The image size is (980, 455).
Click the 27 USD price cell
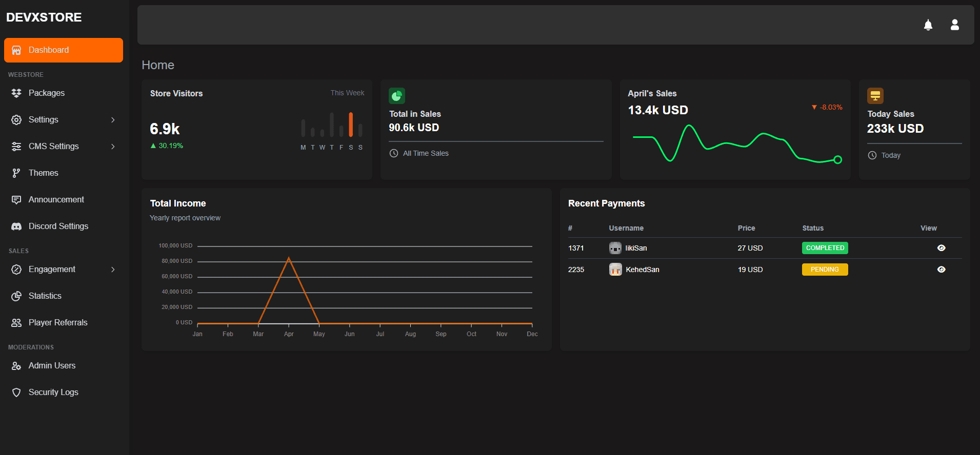coord(750,248)
